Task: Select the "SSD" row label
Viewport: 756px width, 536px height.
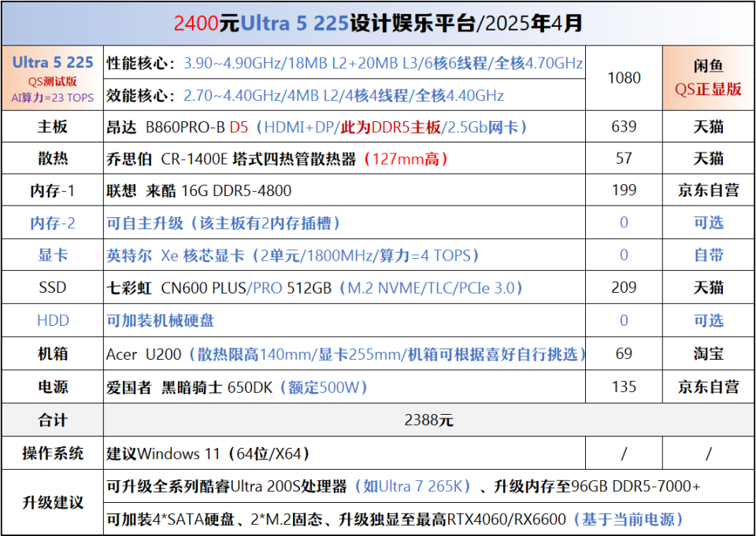Action: pos(53,288)
